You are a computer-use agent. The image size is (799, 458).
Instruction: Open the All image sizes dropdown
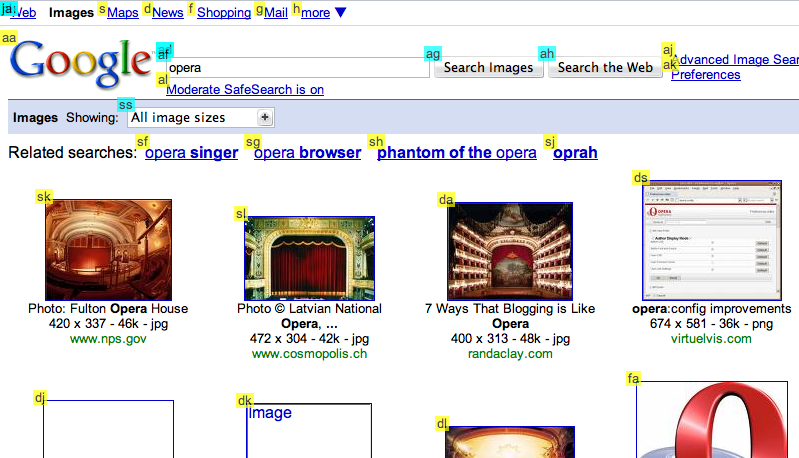201,118
